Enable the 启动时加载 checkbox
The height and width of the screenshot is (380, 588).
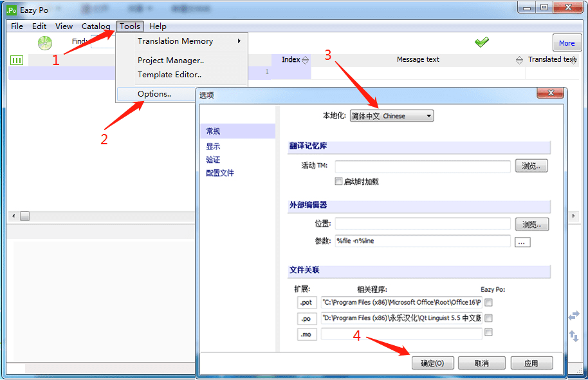(x=338, y=182)
